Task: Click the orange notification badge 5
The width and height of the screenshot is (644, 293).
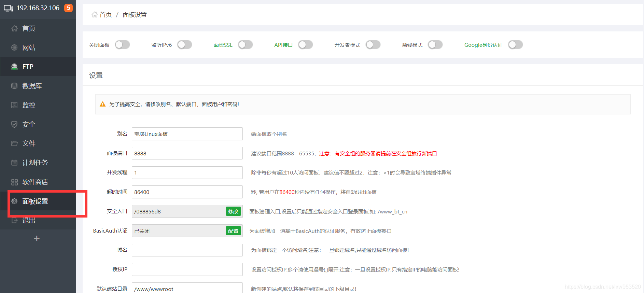Action: point(68,8)
